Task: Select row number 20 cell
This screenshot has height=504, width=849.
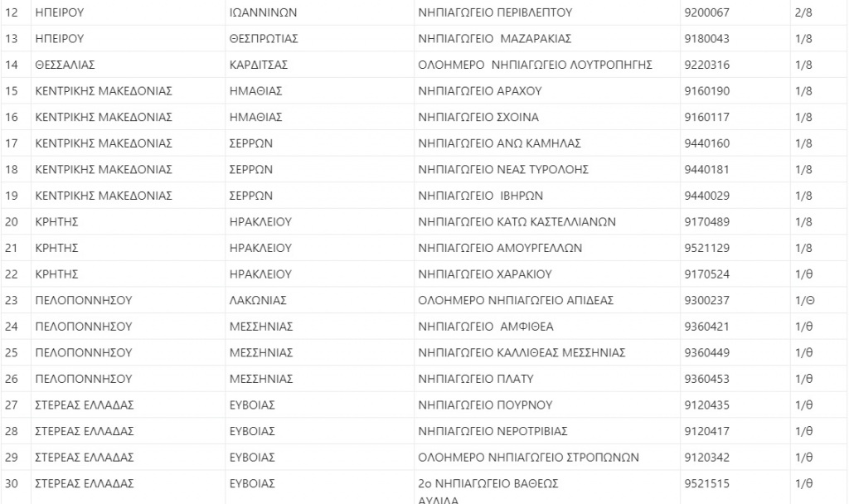Action: [x=12, y=221]
